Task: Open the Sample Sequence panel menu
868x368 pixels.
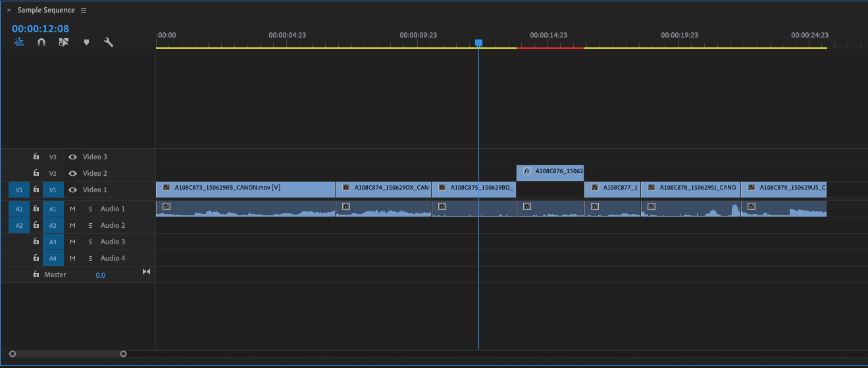Action: pos(84,11)
